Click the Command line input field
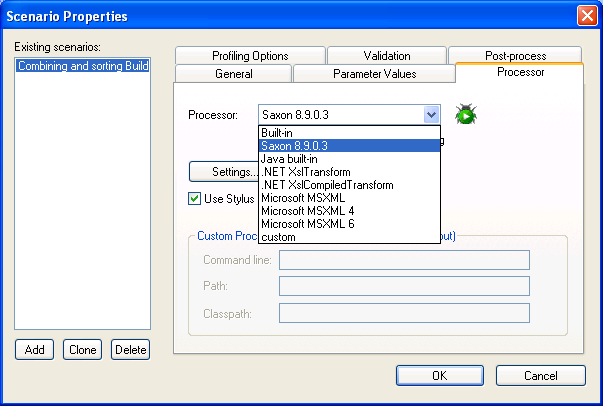Screen dimensions: 603x406 pos(403,260)
